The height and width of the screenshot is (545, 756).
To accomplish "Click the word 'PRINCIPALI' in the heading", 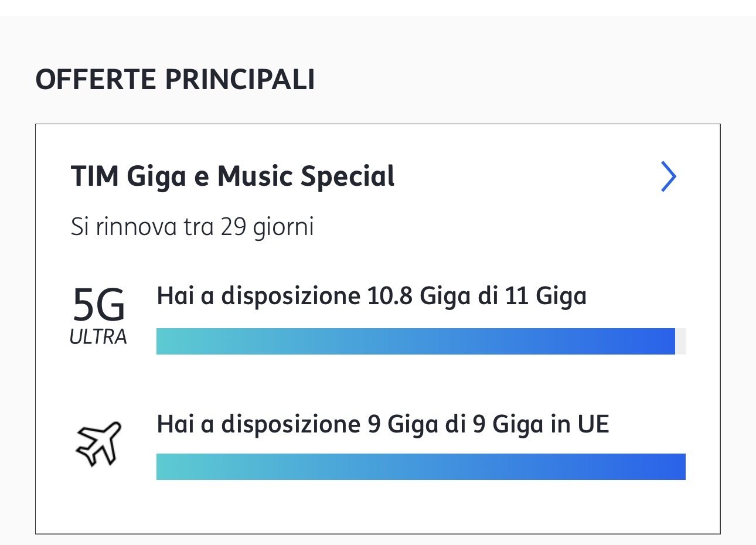I will pos(240,80).
